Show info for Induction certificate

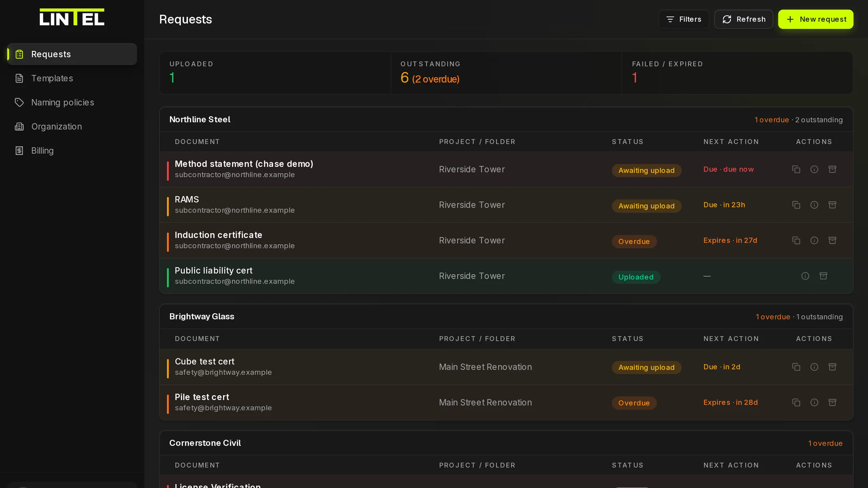(x=814, y=240)
